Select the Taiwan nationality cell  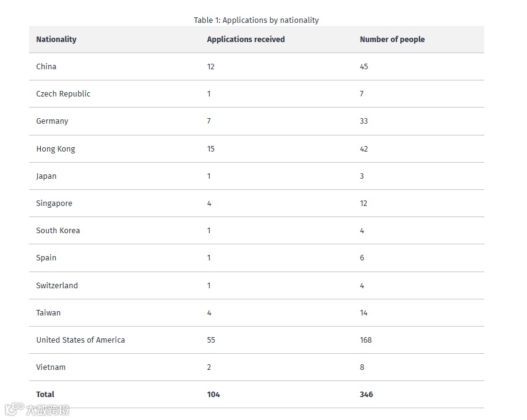(48, 313)
